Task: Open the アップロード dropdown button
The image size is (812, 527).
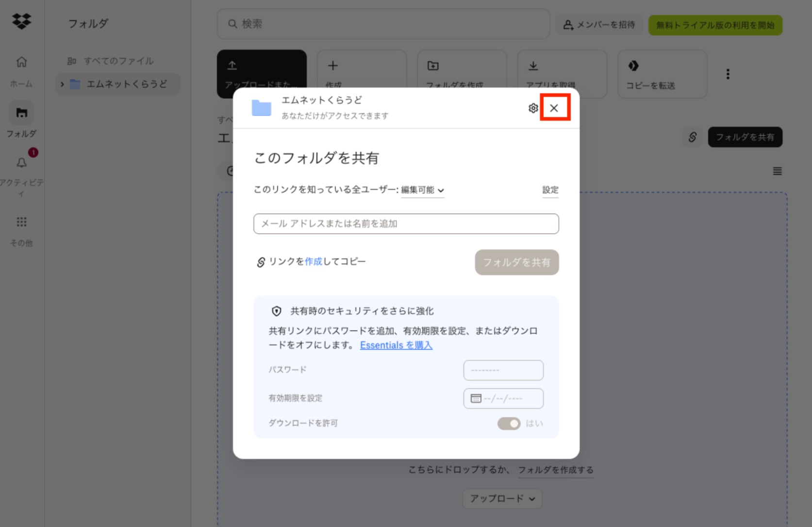Action: 502,498
